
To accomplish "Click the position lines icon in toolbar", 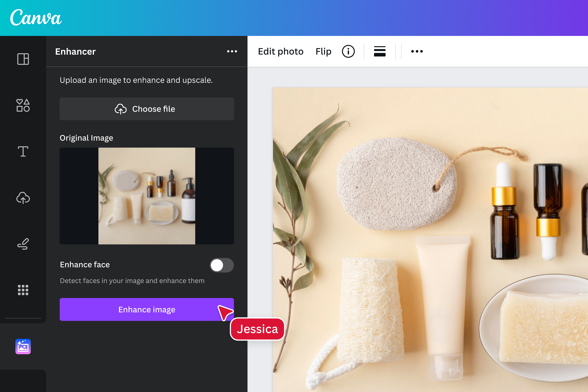I will [379, 51].
